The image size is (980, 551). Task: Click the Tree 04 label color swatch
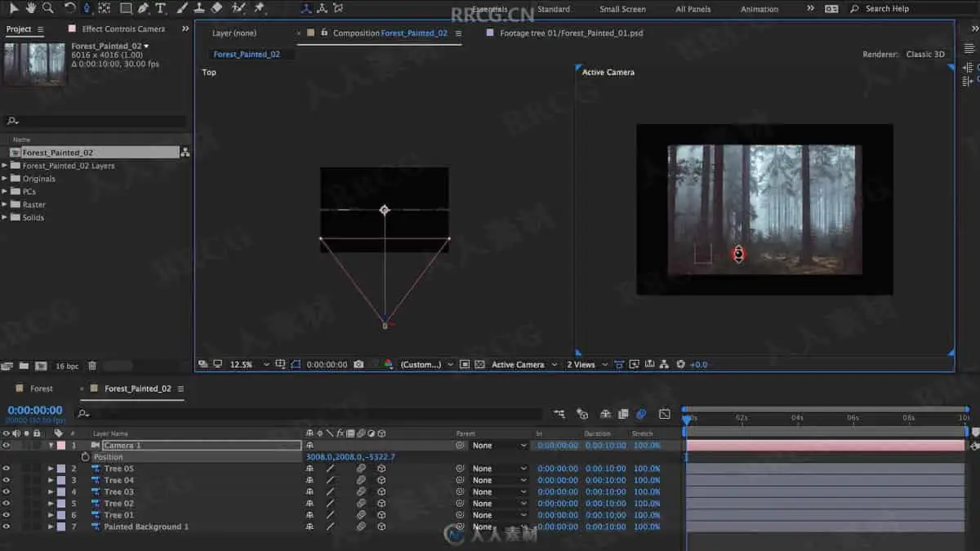60,481
